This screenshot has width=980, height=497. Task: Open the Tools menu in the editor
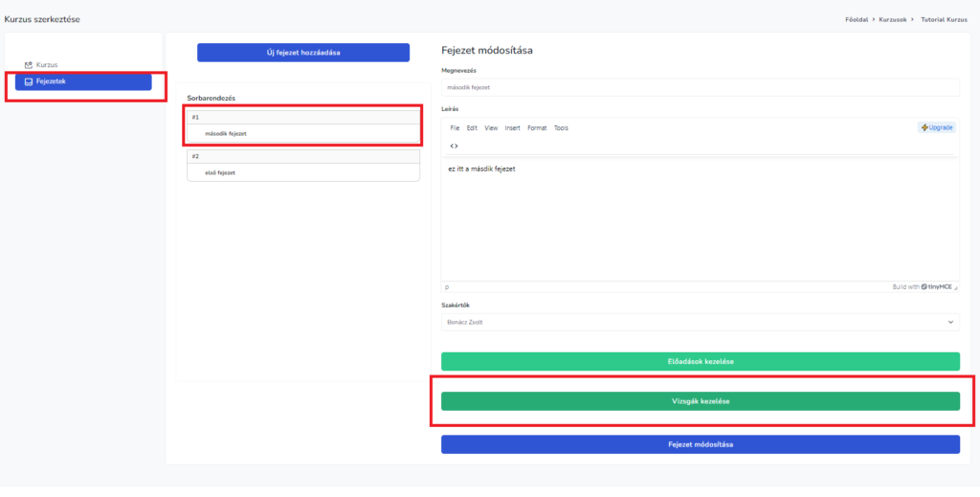point(561,127)
